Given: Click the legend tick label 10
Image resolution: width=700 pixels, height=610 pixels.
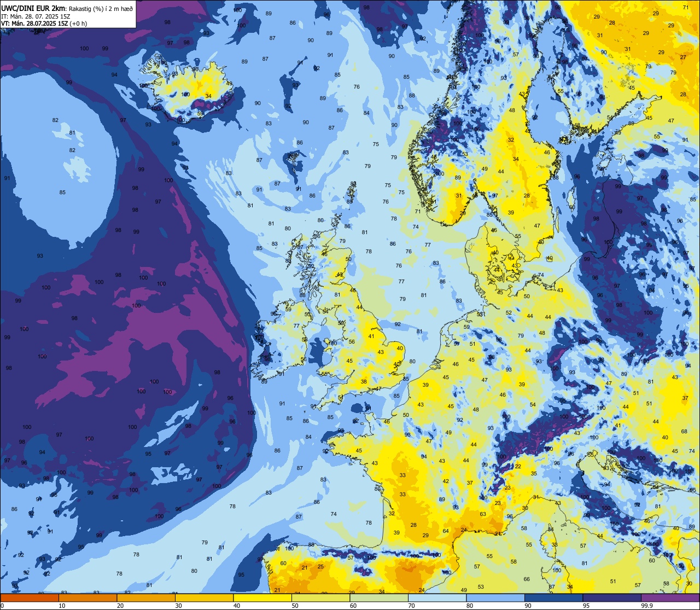Looking at the screenshot, I should 62,606.
